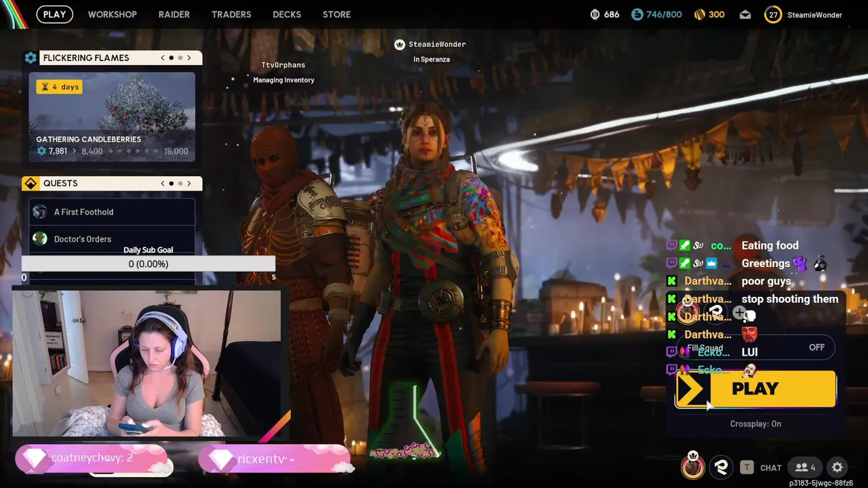Viewport: 868px width, 488px height.
Task: Select A First Foothold quest portrait icon
Action: 40,212
